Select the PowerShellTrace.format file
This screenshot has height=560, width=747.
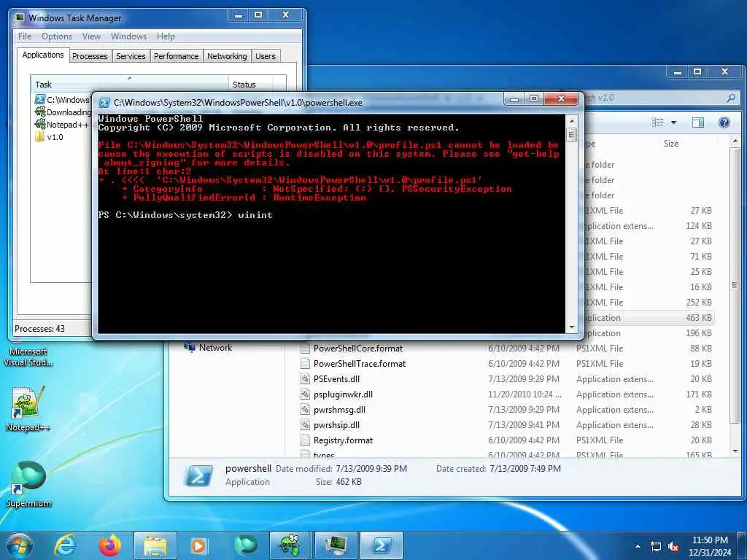[x=360, y=363]
